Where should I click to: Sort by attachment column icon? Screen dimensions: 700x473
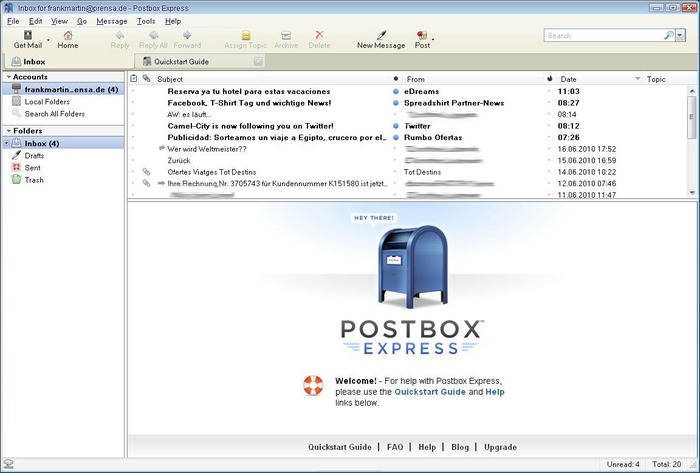pos(146,79)
